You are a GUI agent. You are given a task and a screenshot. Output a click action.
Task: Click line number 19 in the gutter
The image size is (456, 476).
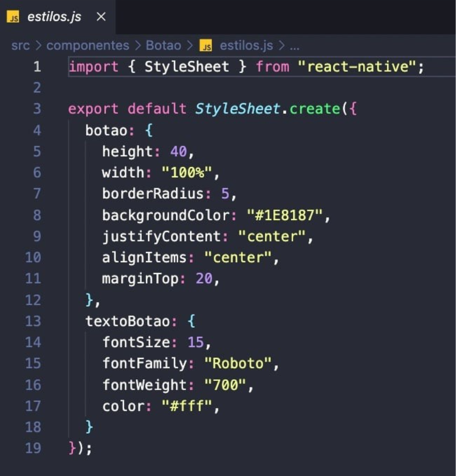pyautogui.click(x=33, y=448)
